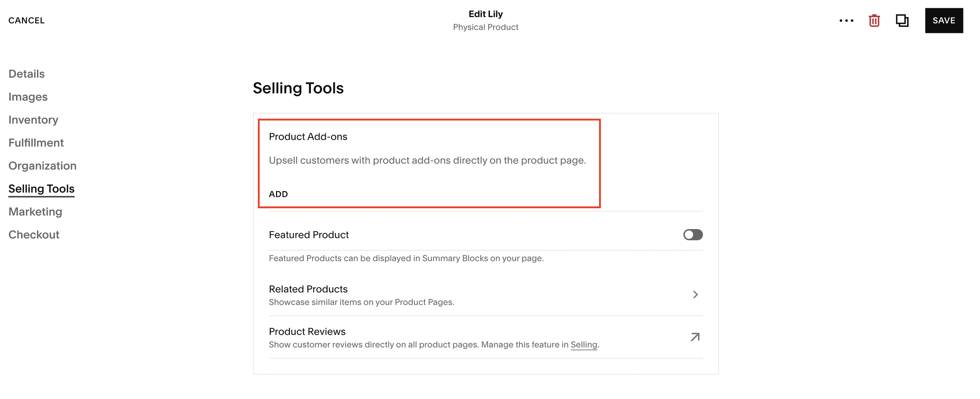Screen dimensions: 980x399
Task: Click the duplicate product icon
Action: click(902, 20)
